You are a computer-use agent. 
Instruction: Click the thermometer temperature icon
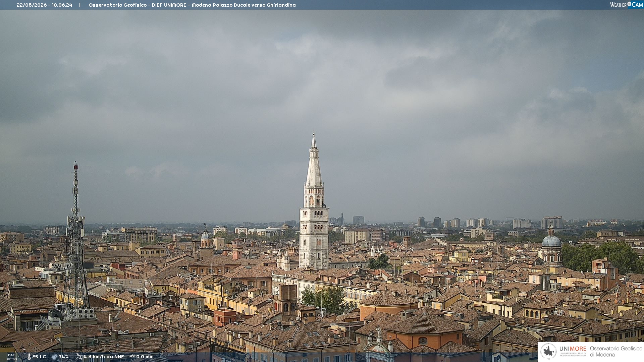29,357
